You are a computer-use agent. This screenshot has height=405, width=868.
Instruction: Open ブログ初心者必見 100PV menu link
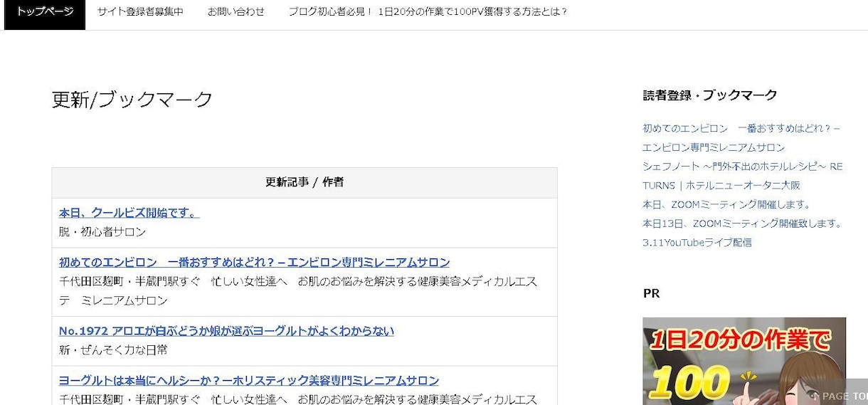tap(428, 12)
